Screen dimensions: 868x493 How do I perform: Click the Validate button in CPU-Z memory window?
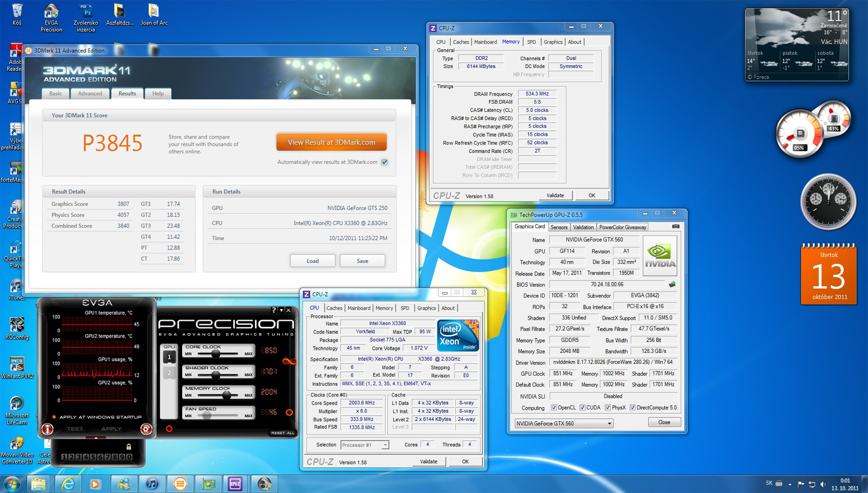point(555,196)
